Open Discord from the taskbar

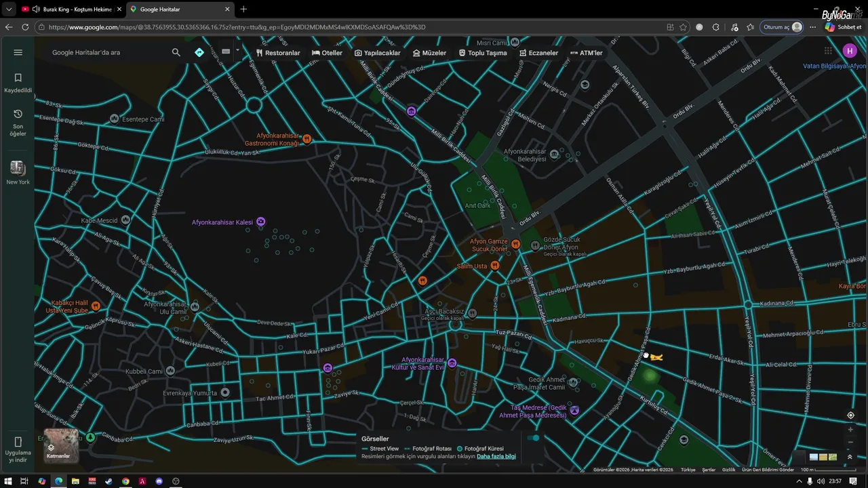coord(159,481)
